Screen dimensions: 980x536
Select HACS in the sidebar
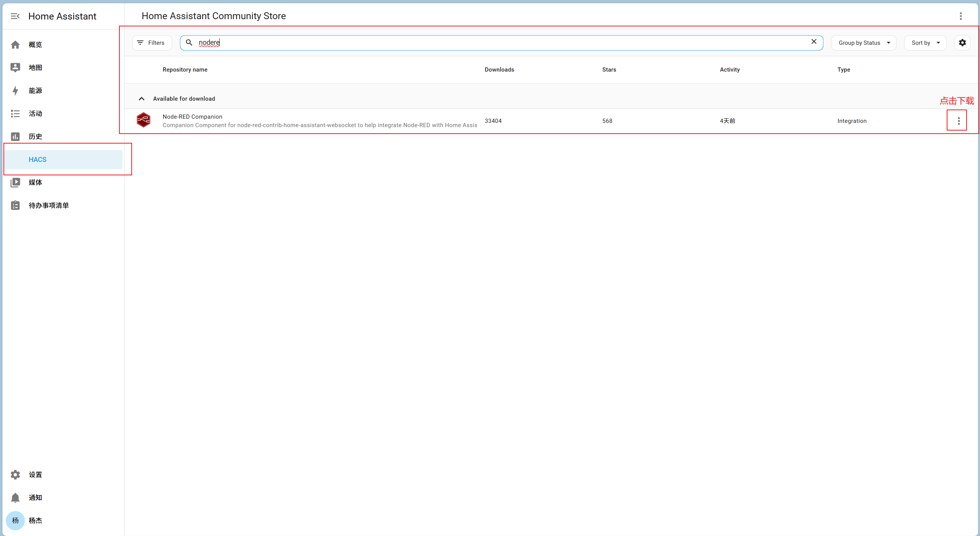pos(38,160)
